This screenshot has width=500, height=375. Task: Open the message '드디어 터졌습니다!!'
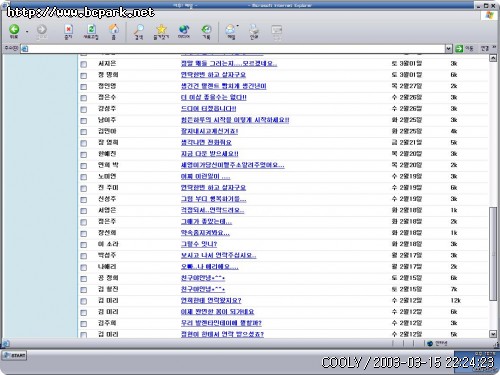(x=208, y=109)
